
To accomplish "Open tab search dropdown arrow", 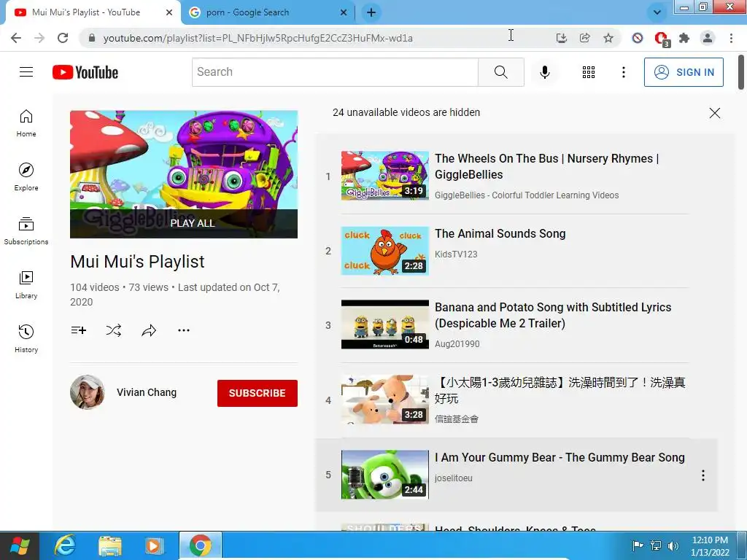I will pyautogui.click(x=657, y=12).
